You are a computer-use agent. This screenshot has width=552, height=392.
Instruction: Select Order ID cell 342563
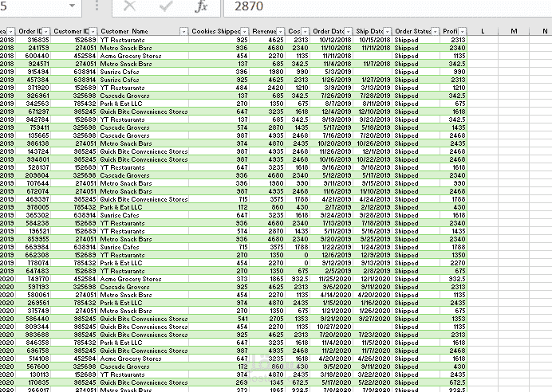(x=34, y=104)
